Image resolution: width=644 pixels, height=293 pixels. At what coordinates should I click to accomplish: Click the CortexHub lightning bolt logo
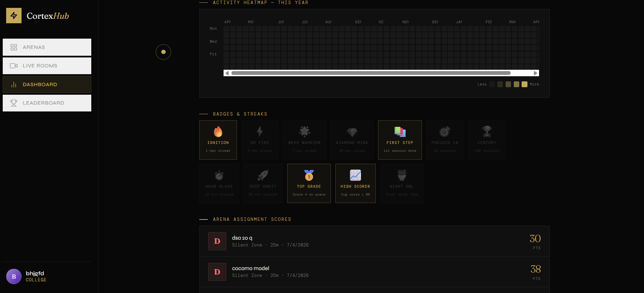click(14, 16)
